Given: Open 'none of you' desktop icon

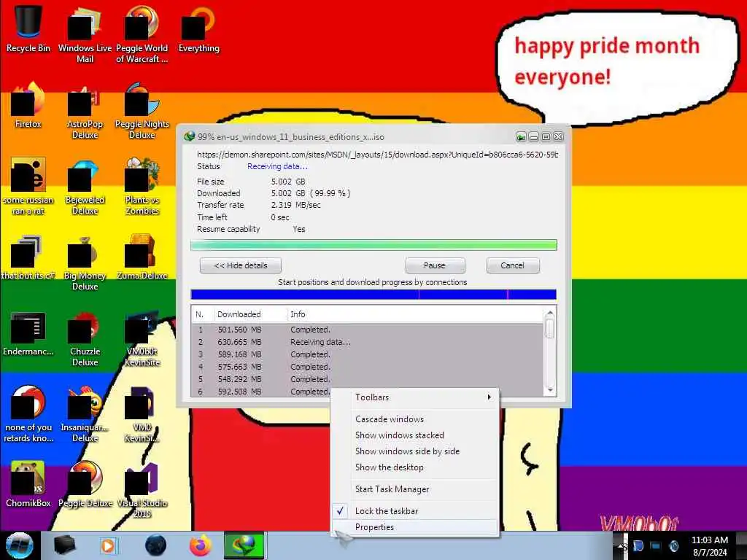Looking at the screenshot, I should [x=28, y=414].
